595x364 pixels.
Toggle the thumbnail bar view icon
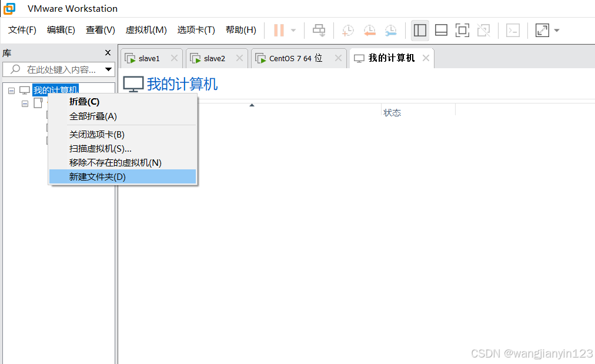441,31
